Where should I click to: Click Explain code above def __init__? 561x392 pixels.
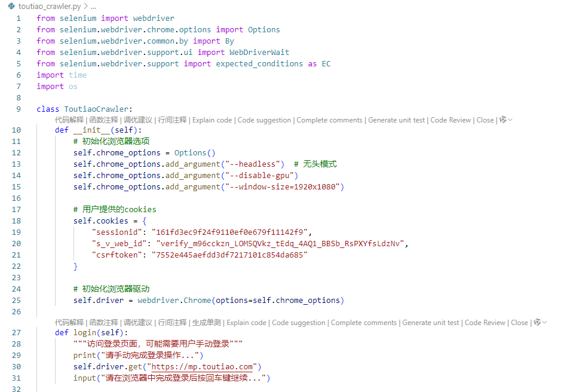[212, 120]
